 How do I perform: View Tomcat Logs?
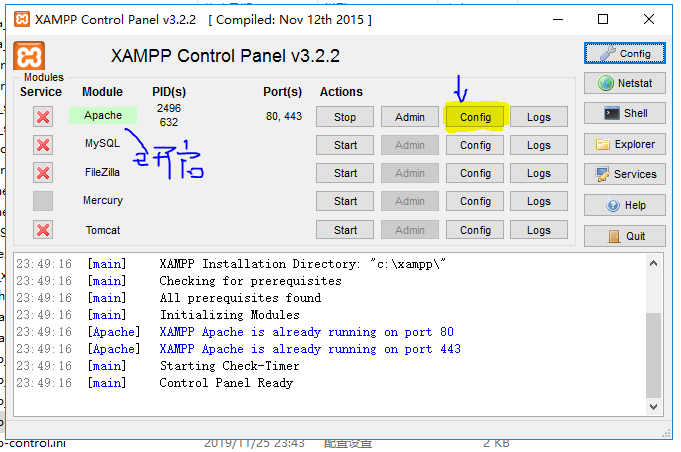[x=539, y=230]
